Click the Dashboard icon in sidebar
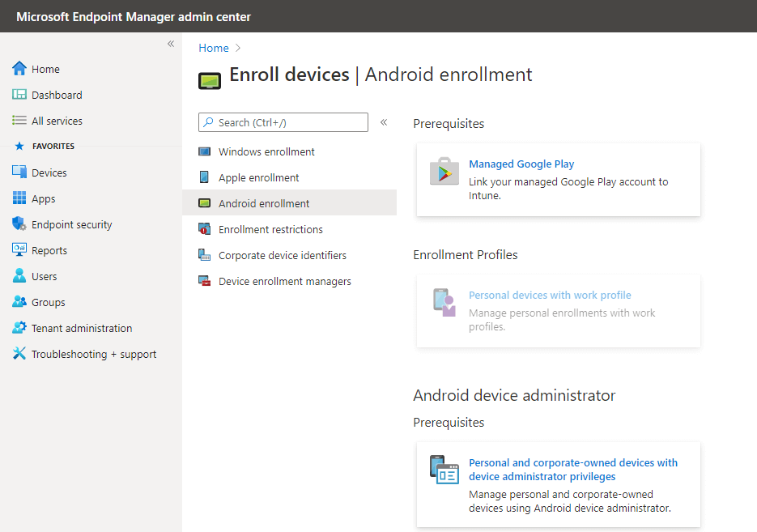The height and width of the screenshot is (532, 757). tap(19, 95)
